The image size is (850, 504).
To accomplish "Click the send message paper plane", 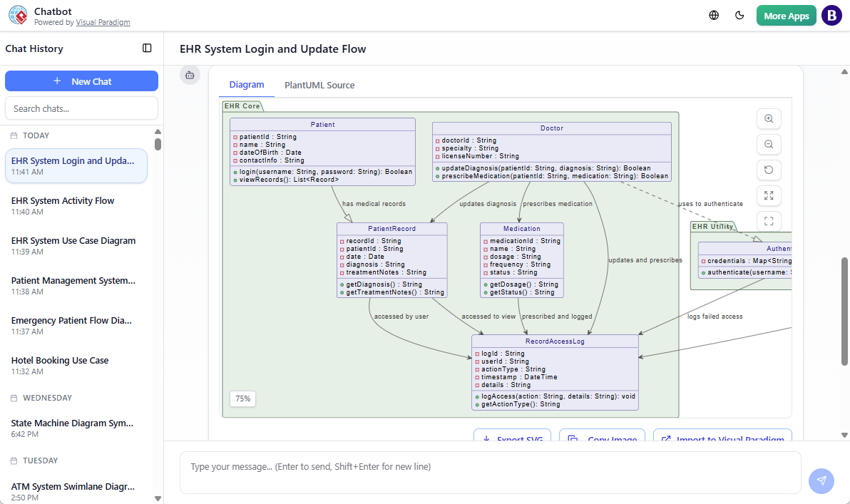I will click(821, 480).
